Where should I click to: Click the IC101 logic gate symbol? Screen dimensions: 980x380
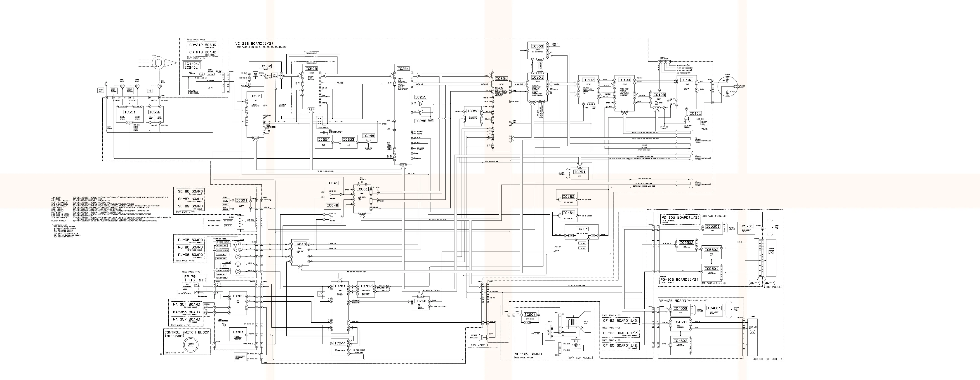687,118
